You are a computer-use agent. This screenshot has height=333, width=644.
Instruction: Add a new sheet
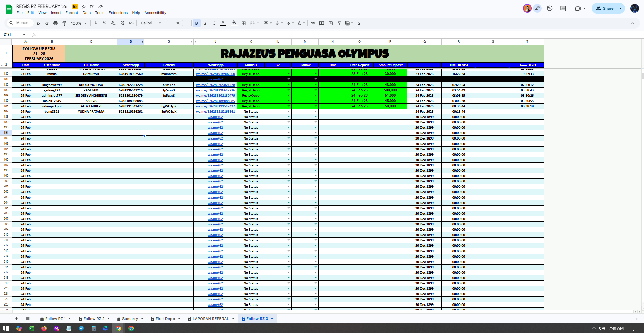coord(16,319)
